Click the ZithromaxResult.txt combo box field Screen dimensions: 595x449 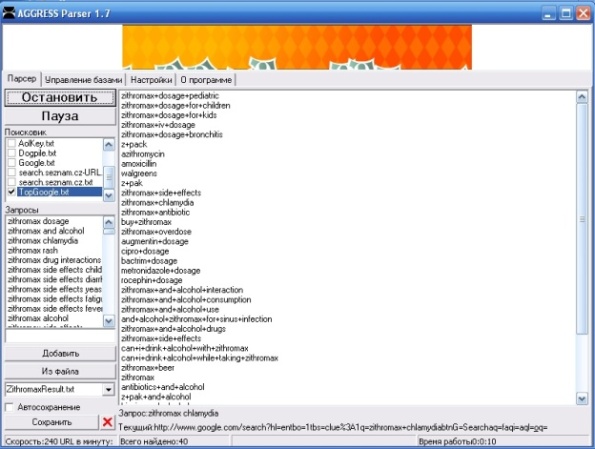coord(54,389)
